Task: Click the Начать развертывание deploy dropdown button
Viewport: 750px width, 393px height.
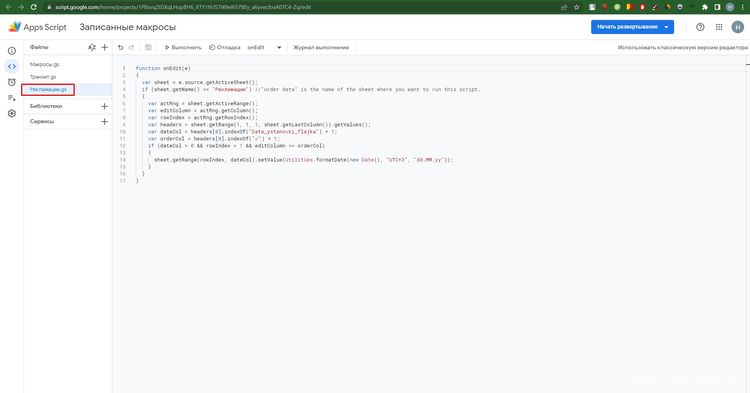Action: point(632,27)
